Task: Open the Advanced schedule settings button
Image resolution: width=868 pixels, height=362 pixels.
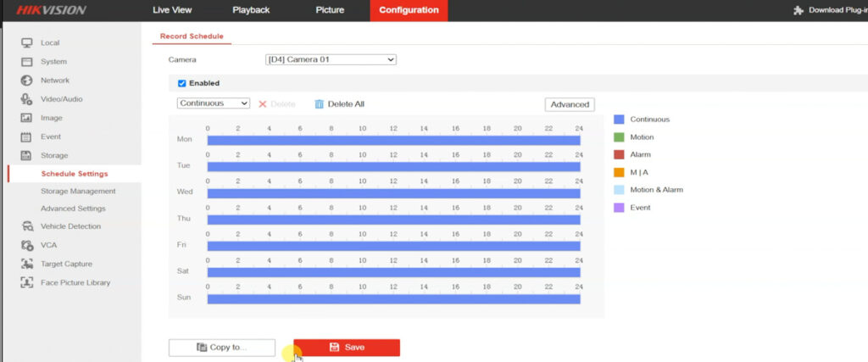Action: [x=570, y=104]
